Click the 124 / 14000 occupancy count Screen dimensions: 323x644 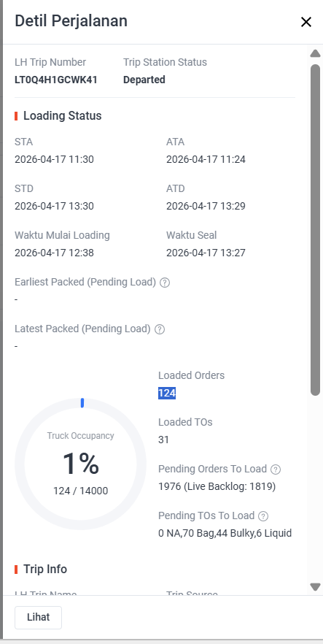[81, 491]
